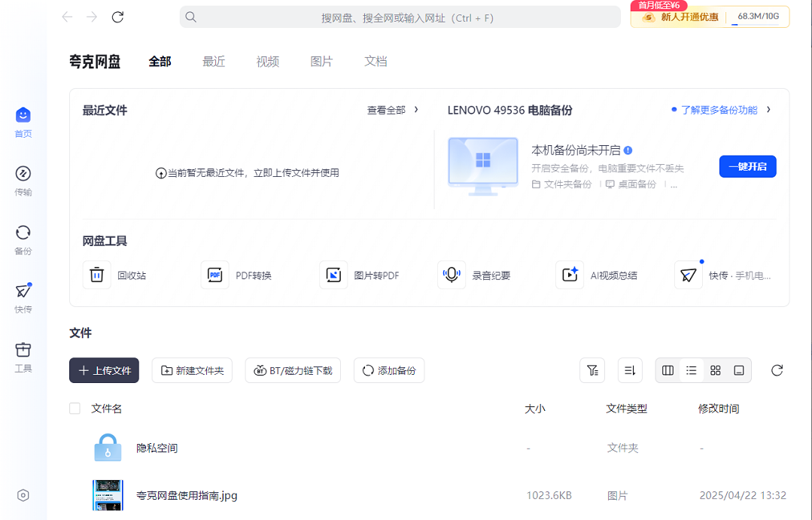Switch file list to detailed list view

[692, 370]
